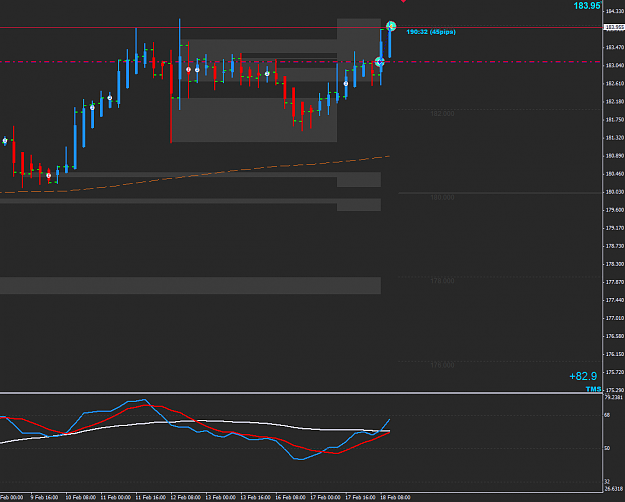Image resolution: width=625 pixels, height=502 pixels.
Task: Click the 11 Feb 00:00 time label
Action: (116, 498)
